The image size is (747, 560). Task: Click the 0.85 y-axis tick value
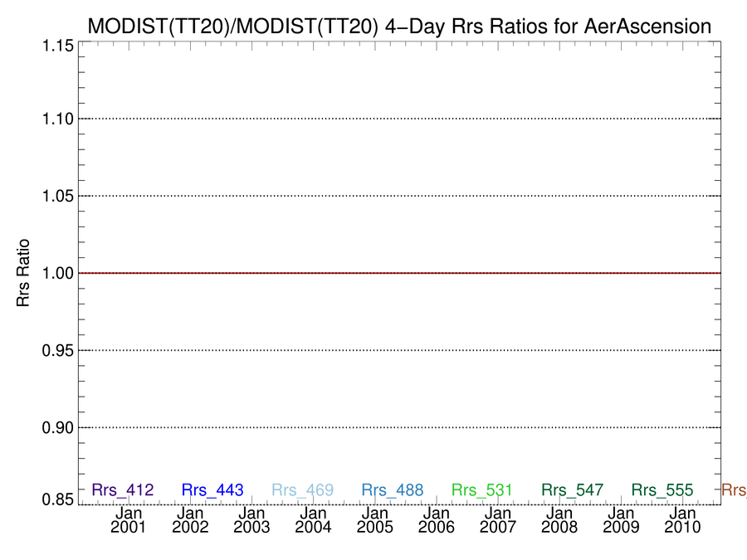coord(58,499)
